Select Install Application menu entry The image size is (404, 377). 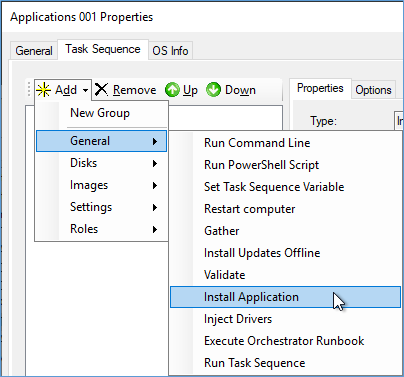285,297
